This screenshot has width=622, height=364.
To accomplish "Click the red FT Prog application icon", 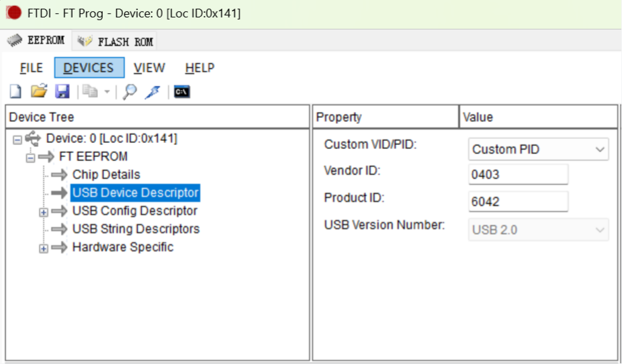I will click(x=13, y=13).
